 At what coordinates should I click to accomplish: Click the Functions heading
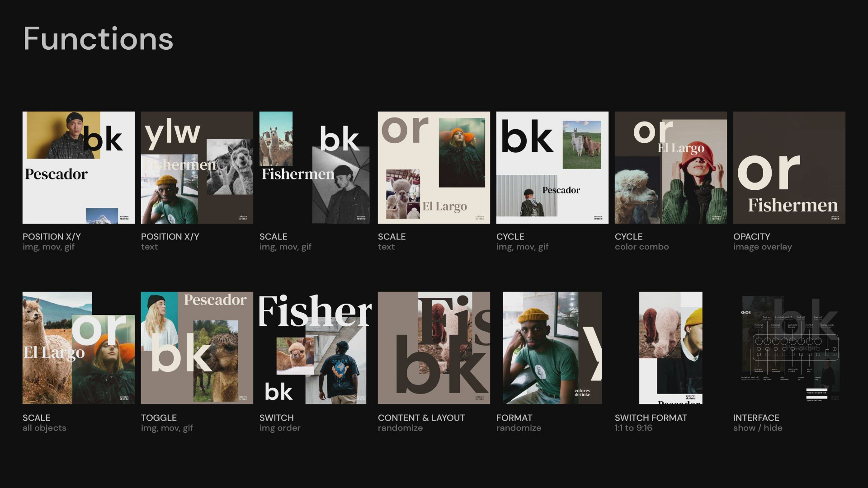(x=98, y=39)
